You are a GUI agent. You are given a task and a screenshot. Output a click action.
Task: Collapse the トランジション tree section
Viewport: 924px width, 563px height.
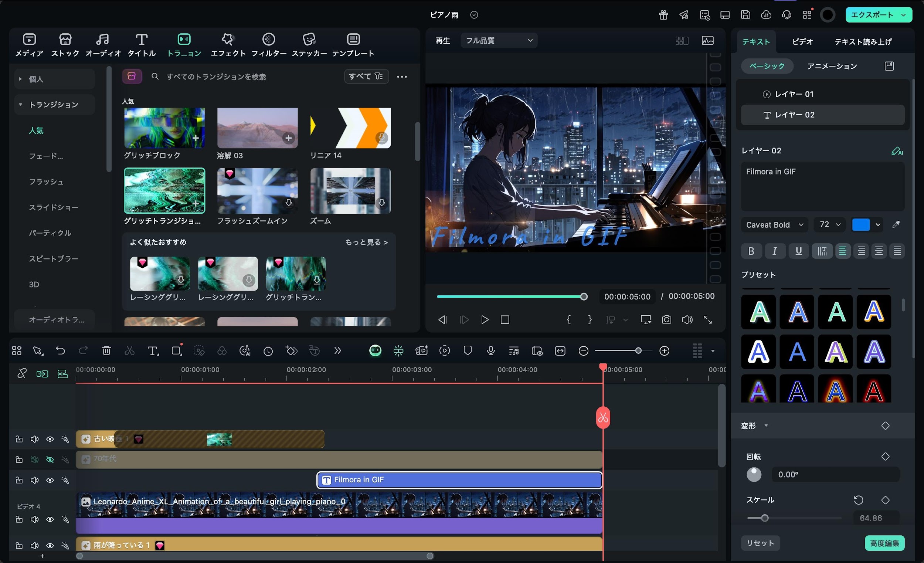pyautogui.click(x=20, y=104)
